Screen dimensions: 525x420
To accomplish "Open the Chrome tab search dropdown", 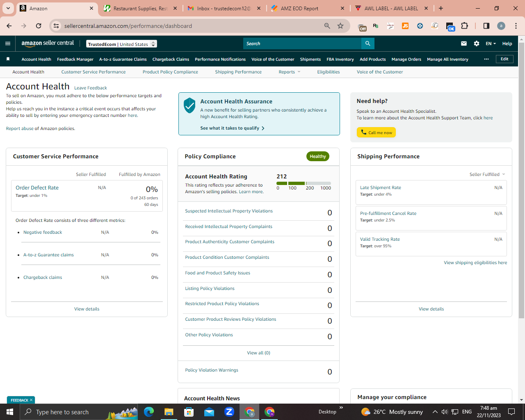I will (8, 8).
